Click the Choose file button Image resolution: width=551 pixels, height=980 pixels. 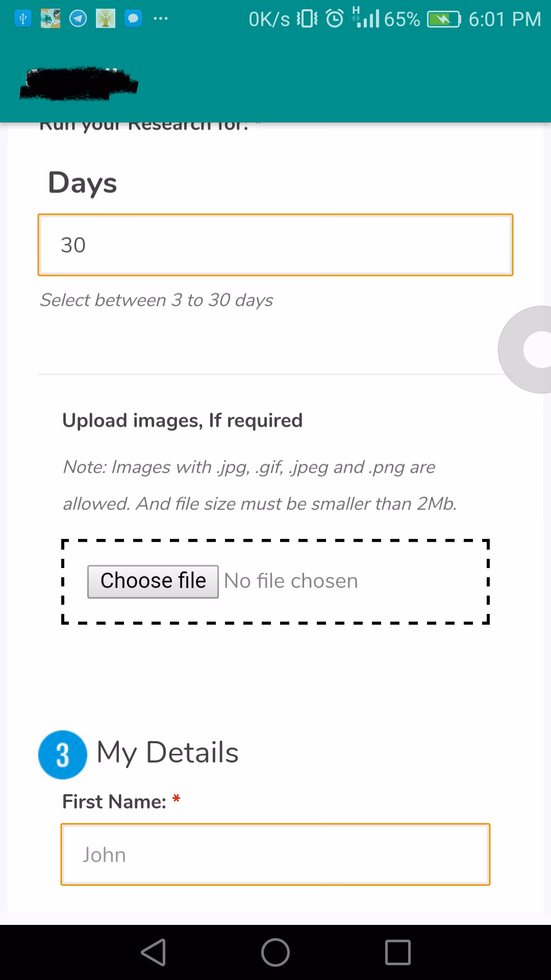pyautogui.click(x=153, y=581)
